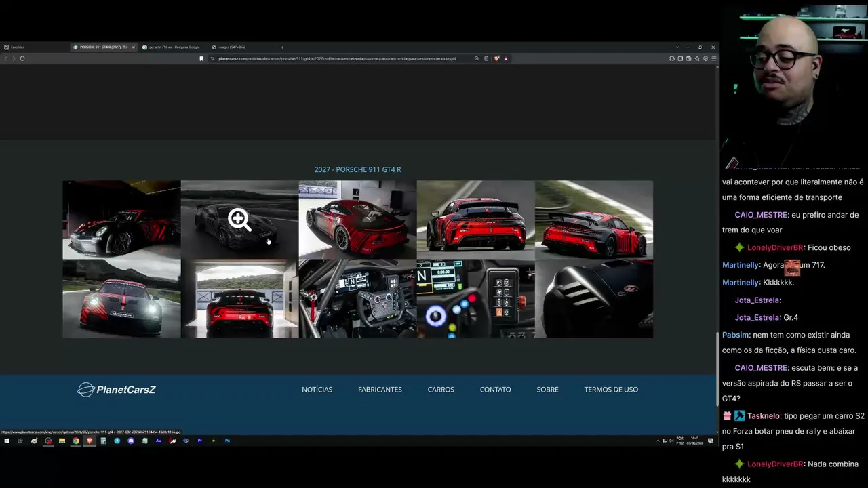The height and width of the screenshot is (488, 868).
Task: View the Porsche rear in garage door thumbnail
Action: [x=239, y=298]
